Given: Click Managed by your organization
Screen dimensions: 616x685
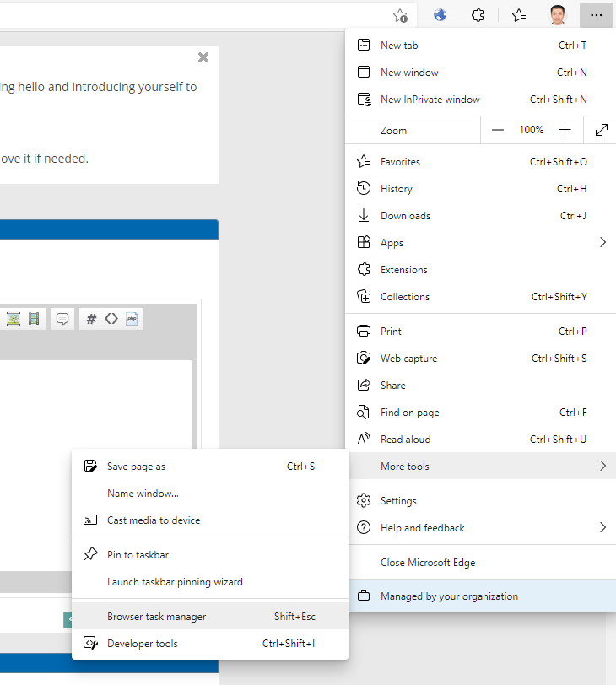Looking at the screenshot, I should point(481,596).
